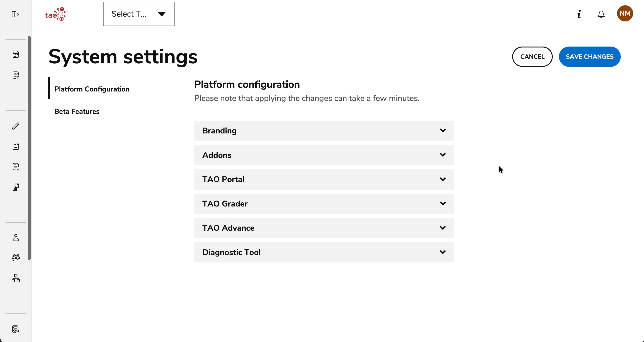This screenshot has width=644, height=342.
Task: Open the document upload icon in the sidebar
Action: click(x=16, y=75)
